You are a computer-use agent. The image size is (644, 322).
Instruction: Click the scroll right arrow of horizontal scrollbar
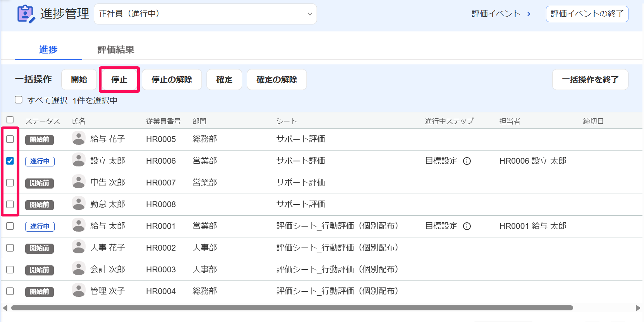638,308
